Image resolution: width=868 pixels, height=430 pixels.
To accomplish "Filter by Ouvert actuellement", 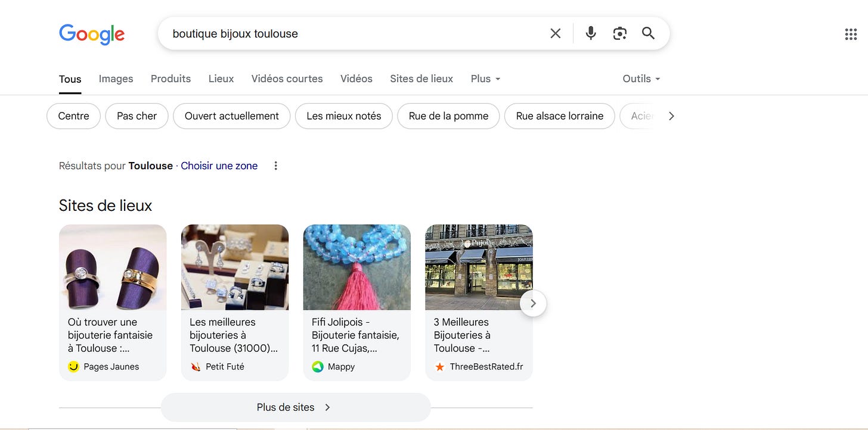I will point(232,116).
